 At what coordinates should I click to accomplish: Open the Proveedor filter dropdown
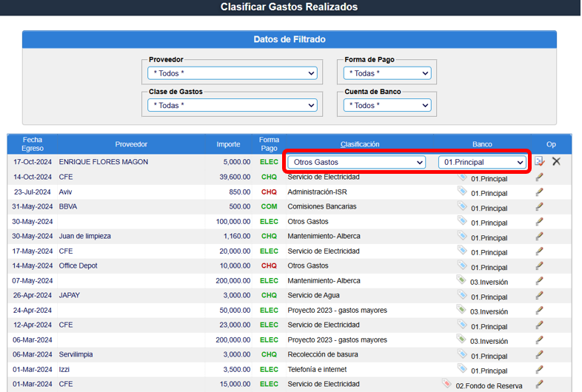(233, 73)
